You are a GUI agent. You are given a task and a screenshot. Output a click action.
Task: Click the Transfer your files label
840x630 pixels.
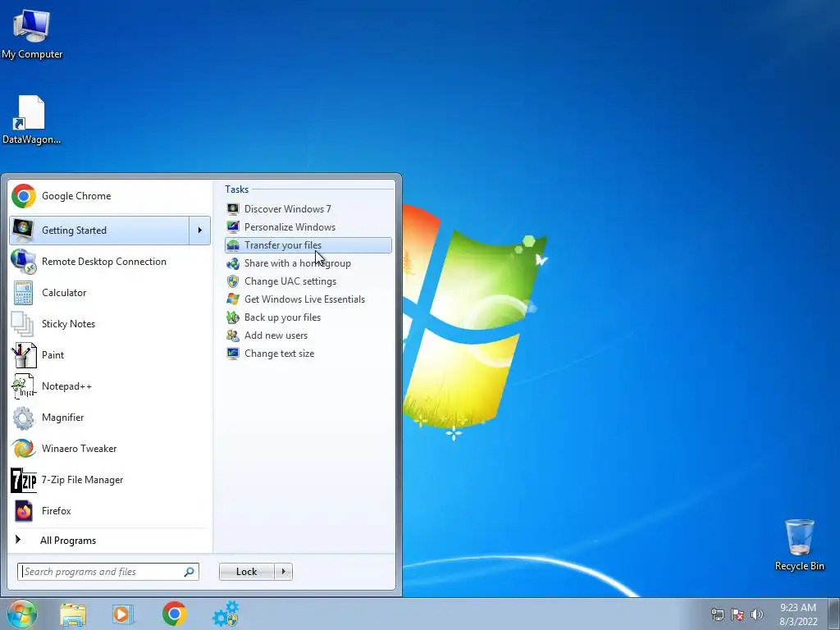pos(283,245)
